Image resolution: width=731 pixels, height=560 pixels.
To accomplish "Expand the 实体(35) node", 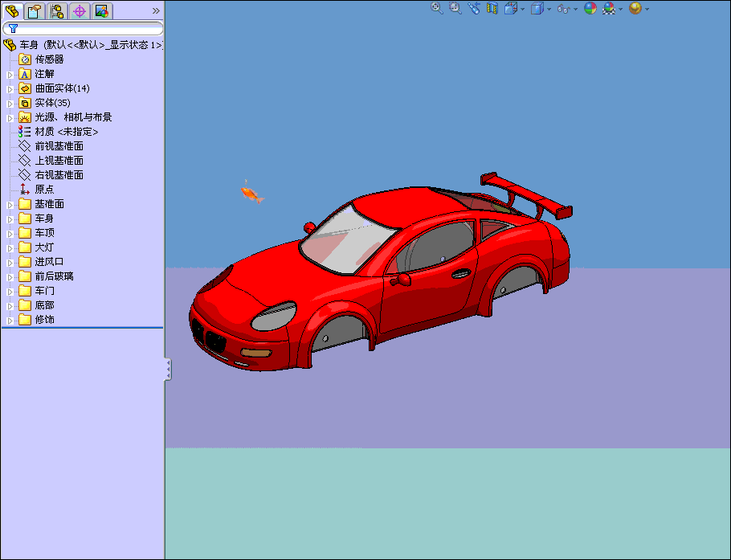I will point(10,104).
